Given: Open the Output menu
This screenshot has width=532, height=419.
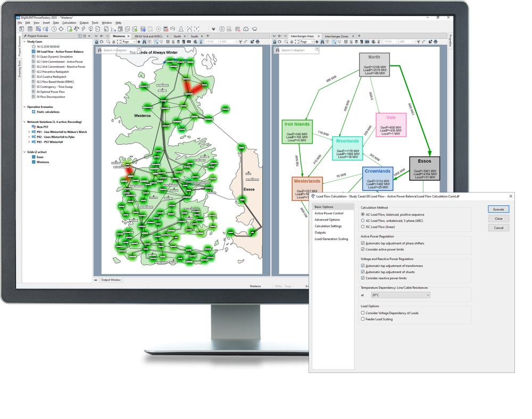Looking at the screenshot, I should pos(84,23).
